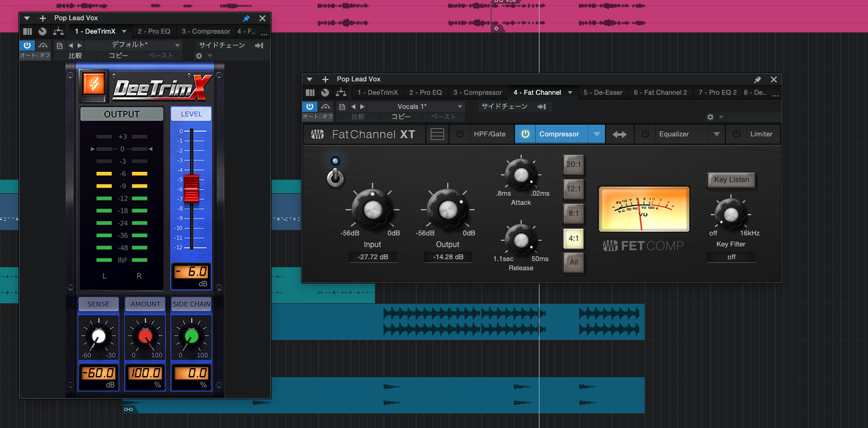Switch to 7 - Pro EQ 2 tab
Image resolution: width=868 pixels, height=428 pixels.
[x=718, y=93]
